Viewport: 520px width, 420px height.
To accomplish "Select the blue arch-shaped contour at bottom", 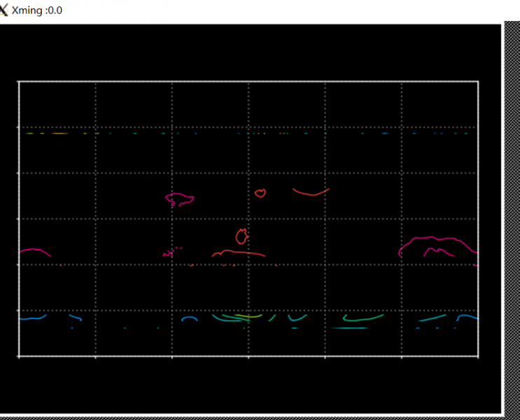I will coord(189,318).
